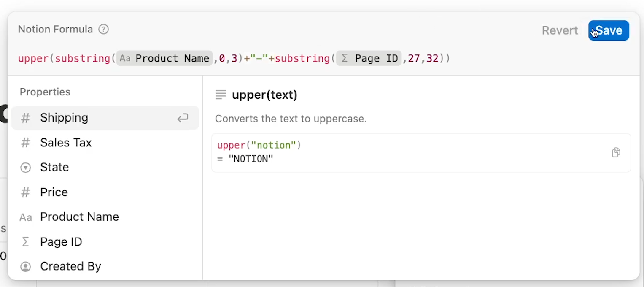Pick the Price property

tap(105, 192)
